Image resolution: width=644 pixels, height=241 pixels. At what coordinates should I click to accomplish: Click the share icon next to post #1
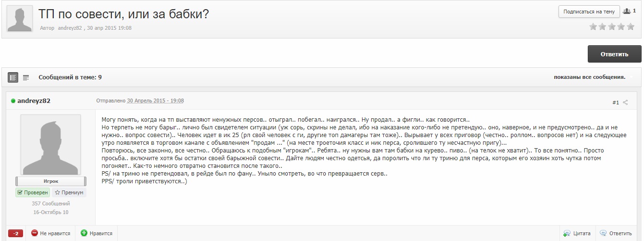[x=626, y=102]
